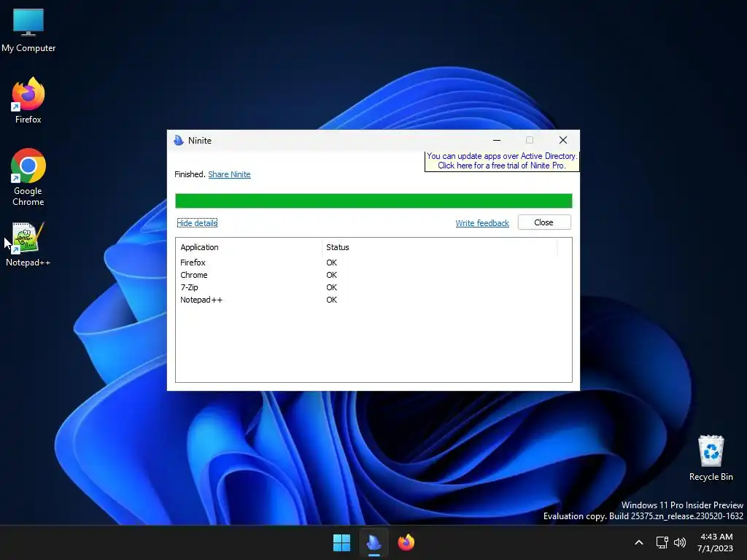Select the Chrome row in list
The height and width of the screenshot is (560, 747).
pyautogui.click(x=373, y=275)
